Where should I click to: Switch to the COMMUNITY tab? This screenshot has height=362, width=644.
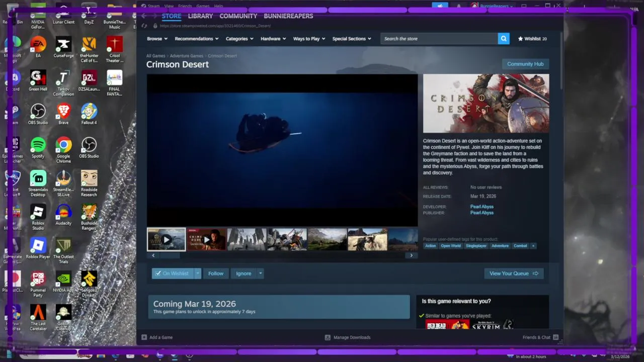(238, 16)
